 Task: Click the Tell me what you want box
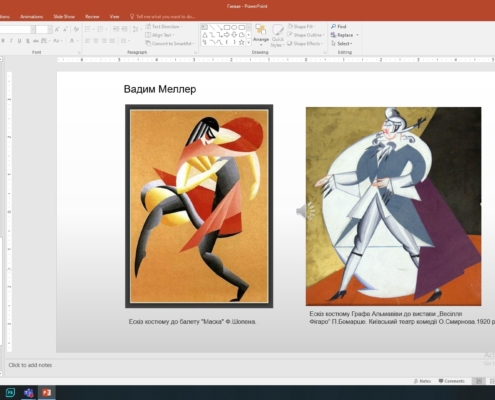click(x=162, y=17)
